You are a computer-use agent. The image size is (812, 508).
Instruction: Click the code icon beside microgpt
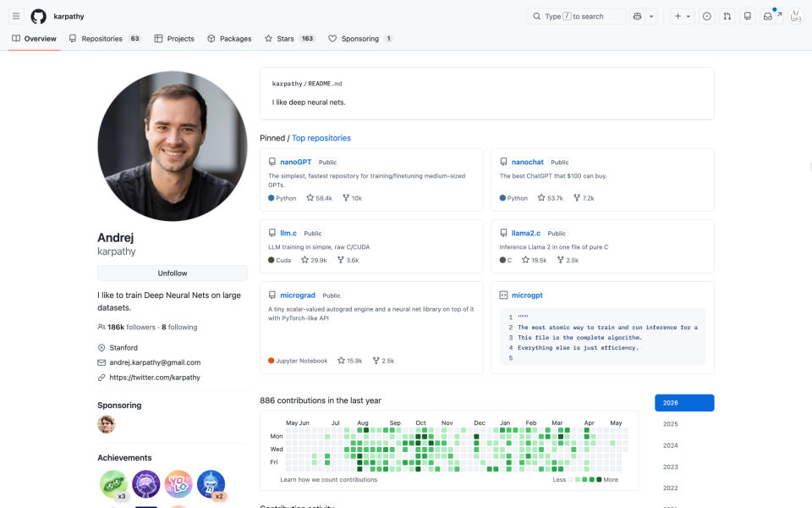pyautogui.click(x=503, y=295)
